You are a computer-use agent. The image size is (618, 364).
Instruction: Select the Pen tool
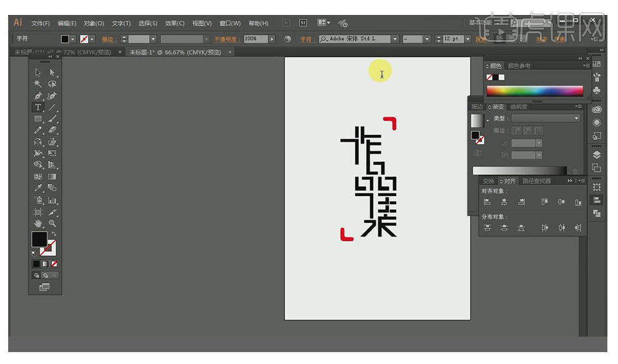38,96
